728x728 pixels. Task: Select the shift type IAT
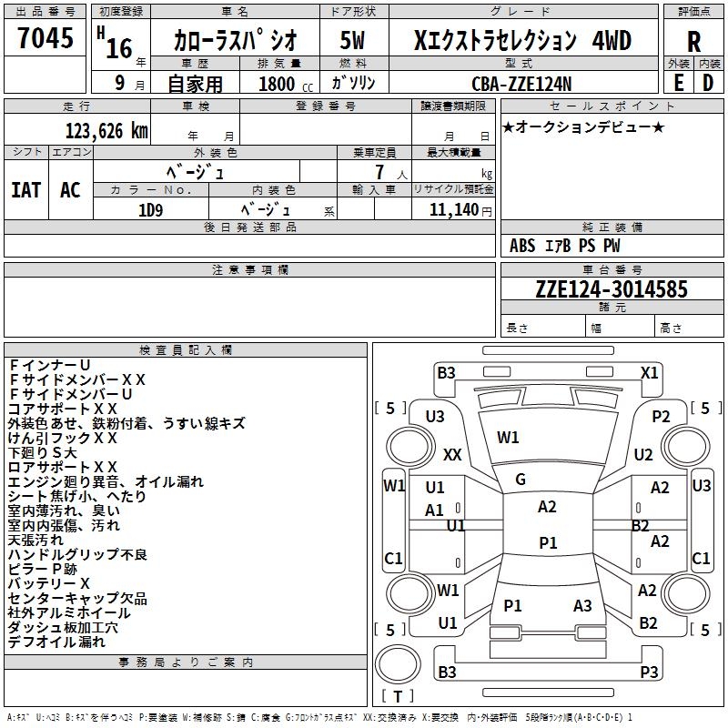click(26, 190)
